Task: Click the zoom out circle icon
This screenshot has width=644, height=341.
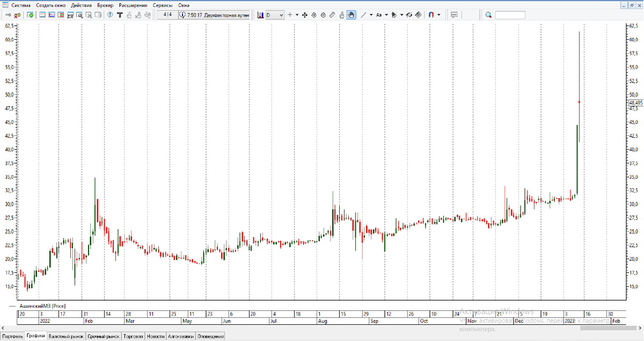Action: (x=323, y=15)
